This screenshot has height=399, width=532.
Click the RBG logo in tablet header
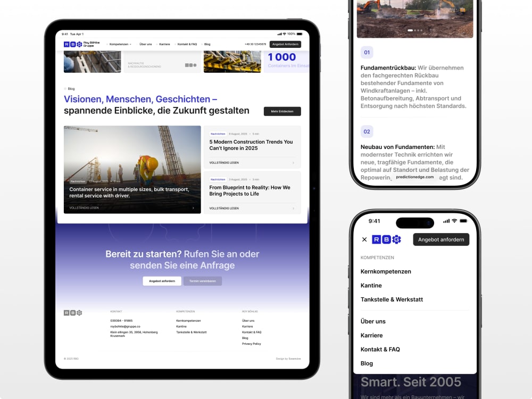click(82, 44)
